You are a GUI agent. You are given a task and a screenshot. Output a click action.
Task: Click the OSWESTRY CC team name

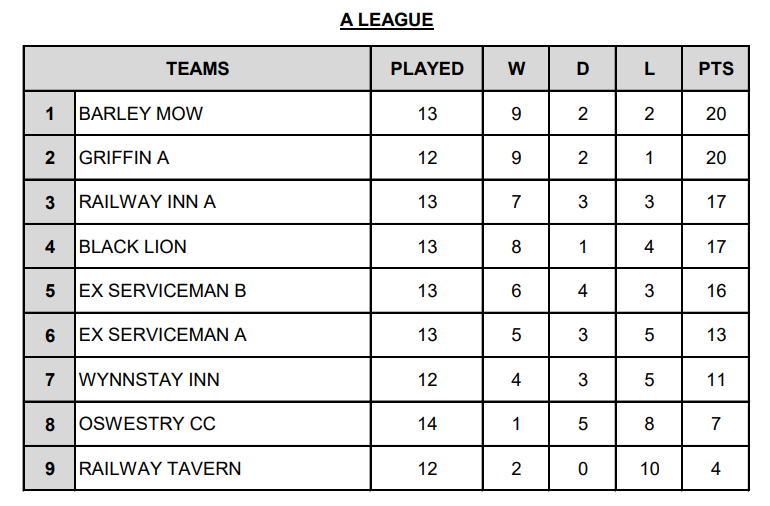147,424
